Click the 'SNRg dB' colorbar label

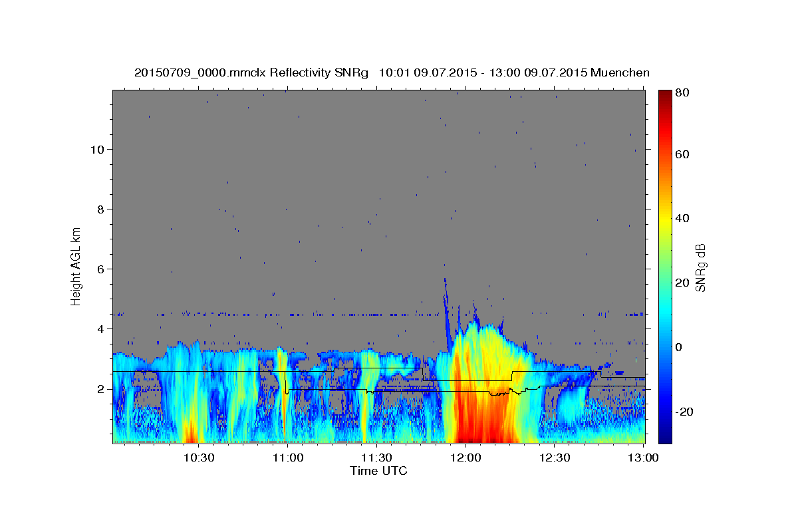coord(700,267)
